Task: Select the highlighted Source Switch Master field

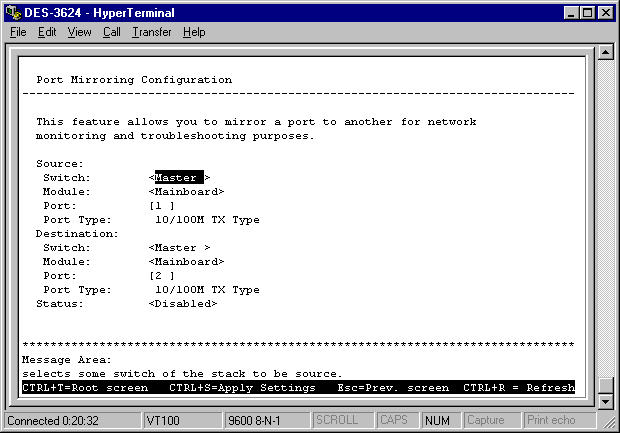Action: pos(176,178)
